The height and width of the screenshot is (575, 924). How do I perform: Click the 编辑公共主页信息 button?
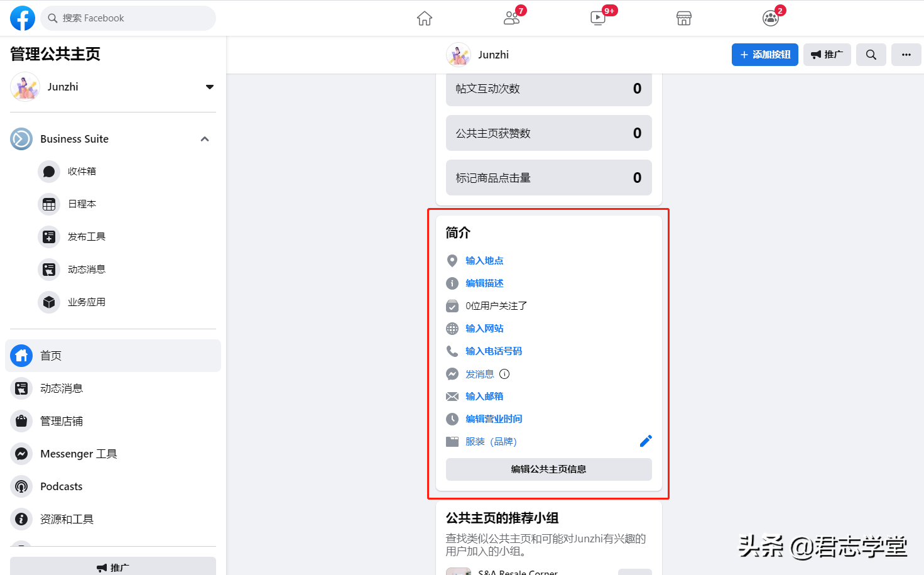click(549, 469)
